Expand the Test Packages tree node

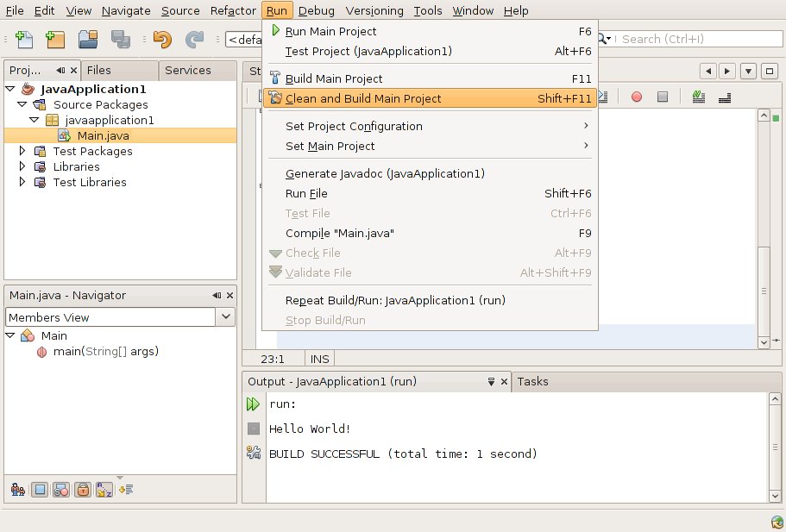pyautogui.click(x=23, y=151)
